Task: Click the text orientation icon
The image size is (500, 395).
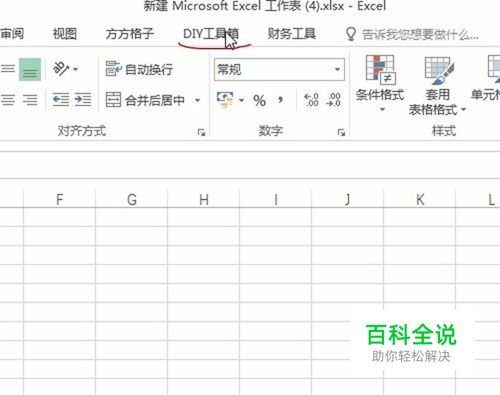Action: click(61, 69)
